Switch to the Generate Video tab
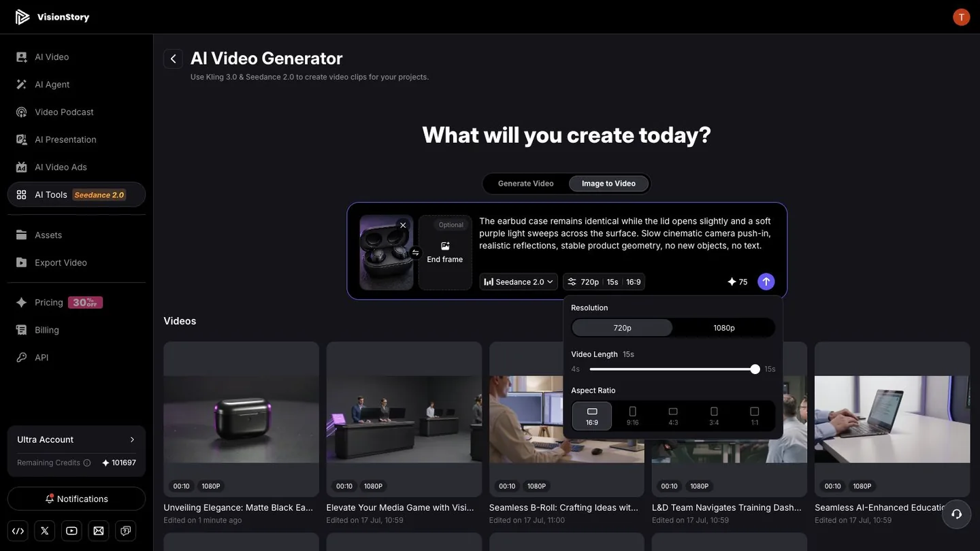Viewport: 980px width, 551px height. click(x=525, y=184)
